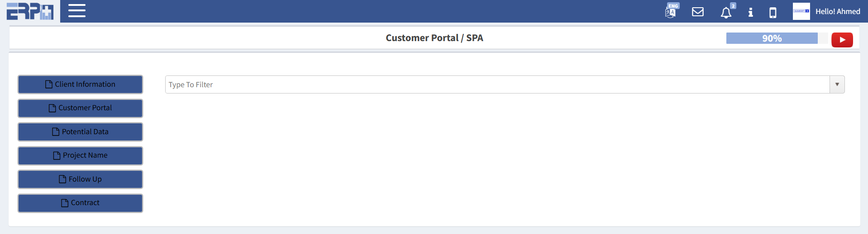Click into the Type To Filter field
The height and width of the screenshot is (234, 868).
(497, 84)
